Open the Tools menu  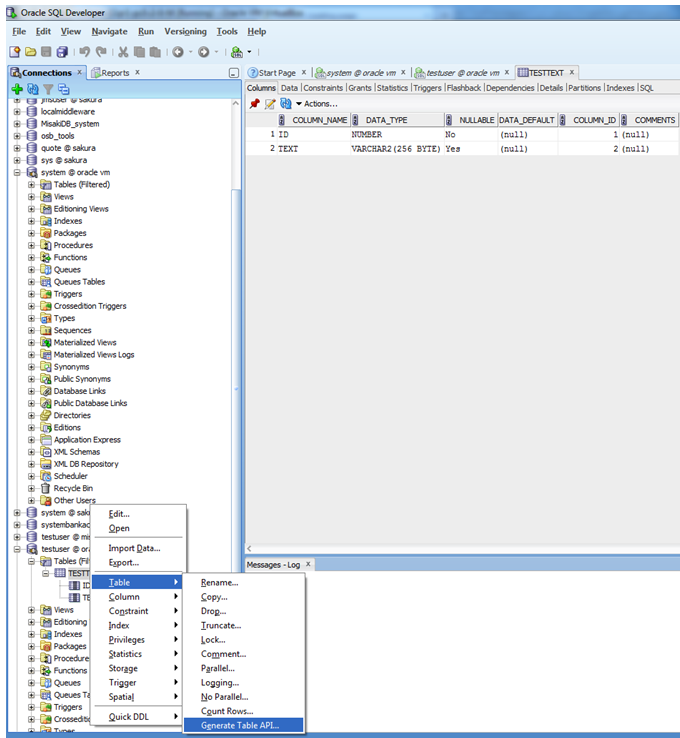(x=227, y=32)
